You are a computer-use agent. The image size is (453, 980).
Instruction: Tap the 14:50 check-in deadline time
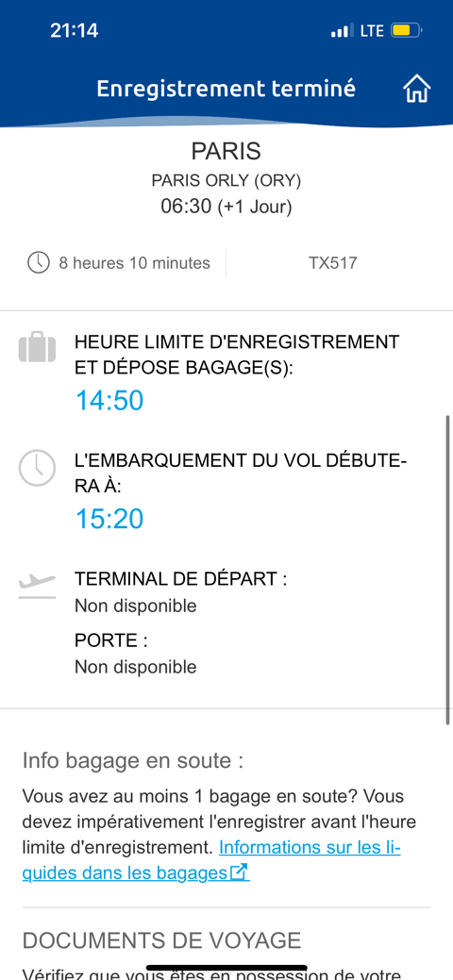click(109, 400)
